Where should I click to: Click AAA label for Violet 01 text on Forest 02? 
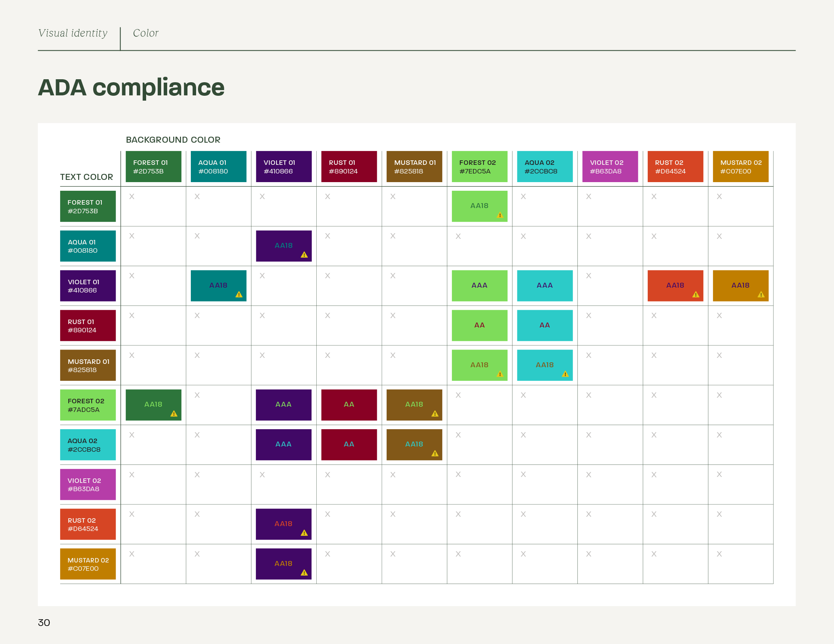click(480, 285)
